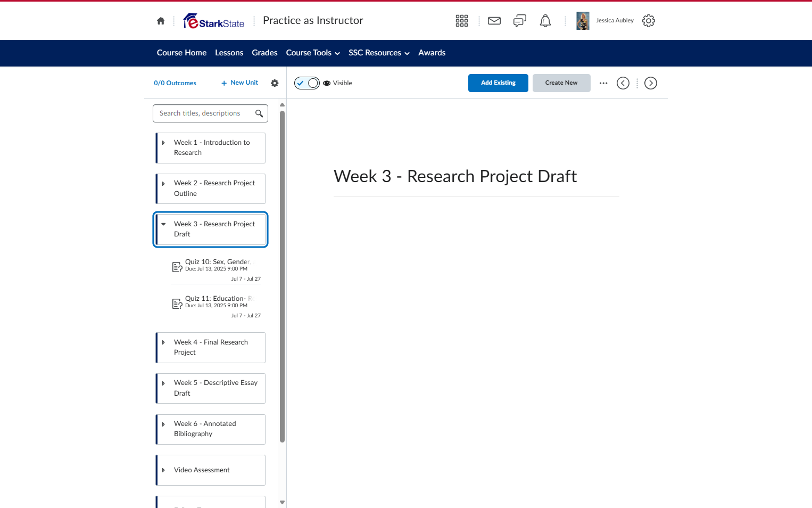
Task: Open the Course Tools dropdown
Action: [x=313, y=53]
